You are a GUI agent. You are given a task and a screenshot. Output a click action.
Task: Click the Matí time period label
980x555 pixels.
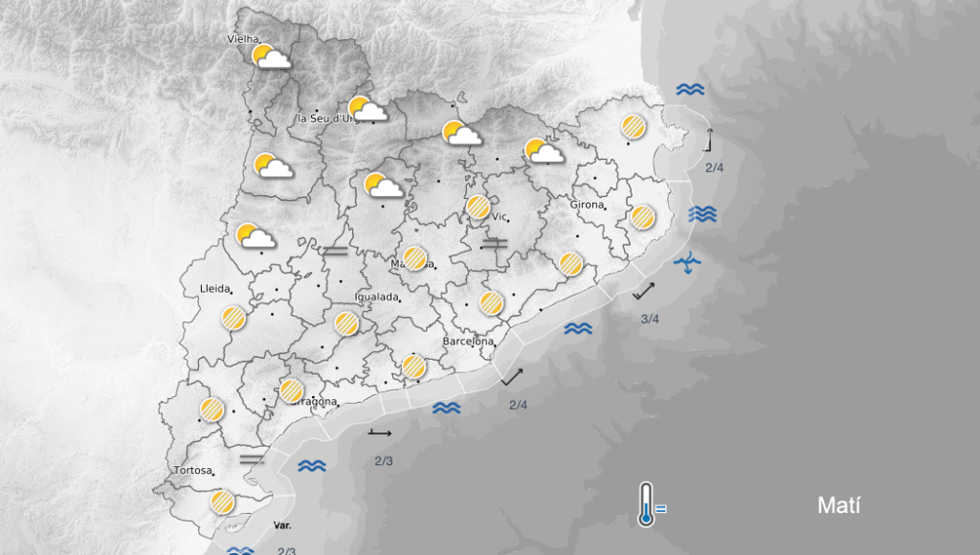point(838,505)
